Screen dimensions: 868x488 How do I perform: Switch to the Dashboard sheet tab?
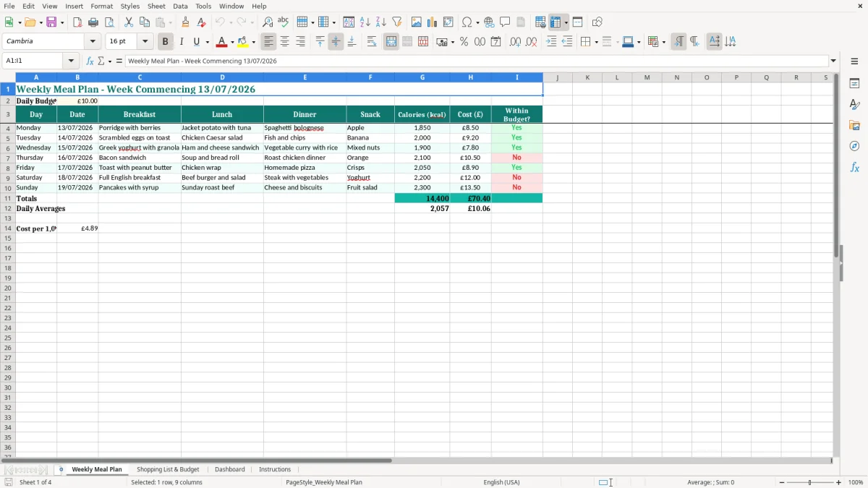coord(230,470)
